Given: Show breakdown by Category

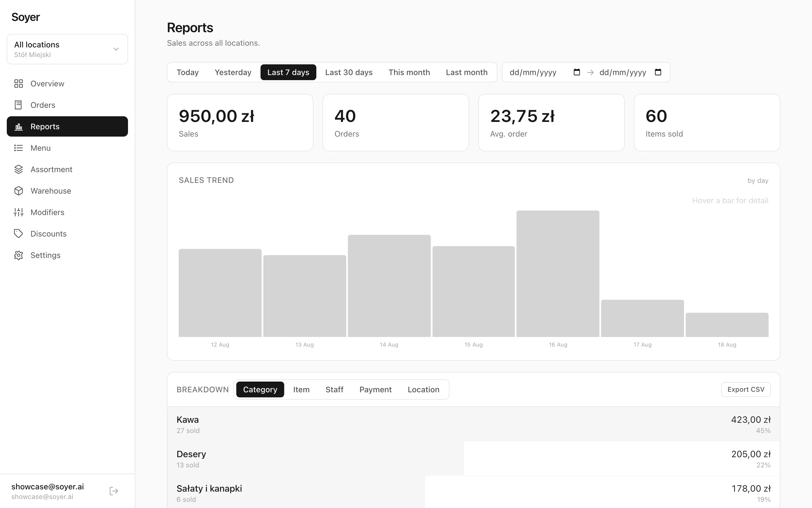Looking at the screenshot, I should [x=260, y=389].
